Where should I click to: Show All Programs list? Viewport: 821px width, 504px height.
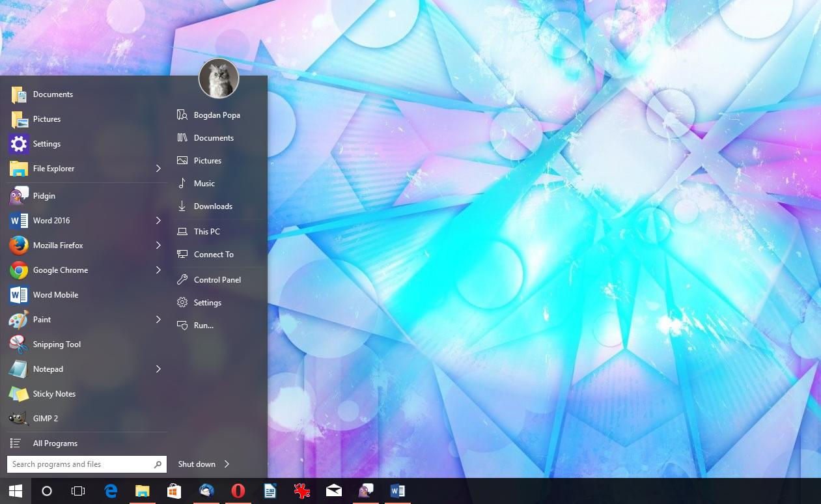point(87,443)
